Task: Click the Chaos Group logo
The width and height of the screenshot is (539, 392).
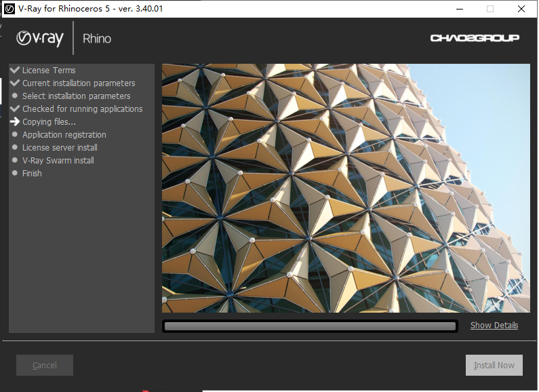Action: [x=475, y=38]
